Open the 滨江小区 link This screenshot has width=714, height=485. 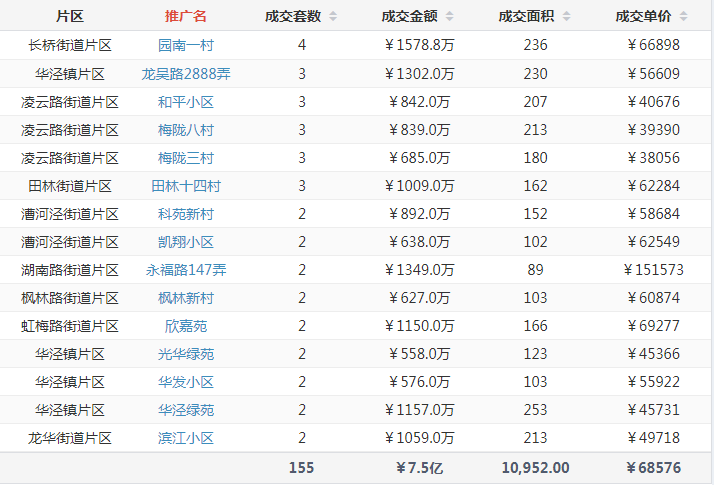coord(186,438)
